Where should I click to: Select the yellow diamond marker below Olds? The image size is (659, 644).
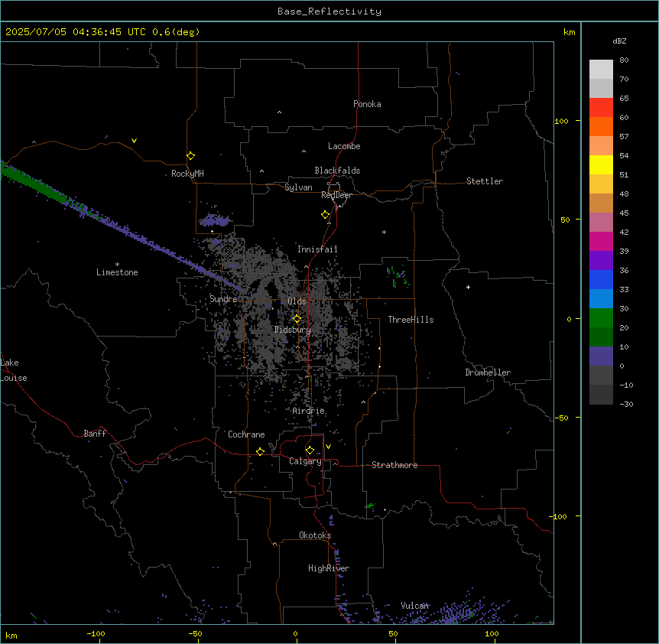click(297, 319)
